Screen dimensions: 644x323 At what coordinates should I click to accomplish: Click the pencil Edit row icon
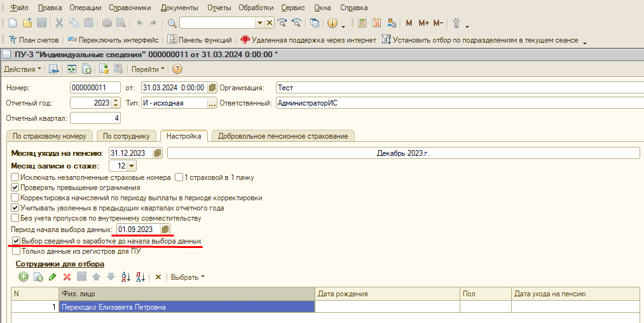52,277
